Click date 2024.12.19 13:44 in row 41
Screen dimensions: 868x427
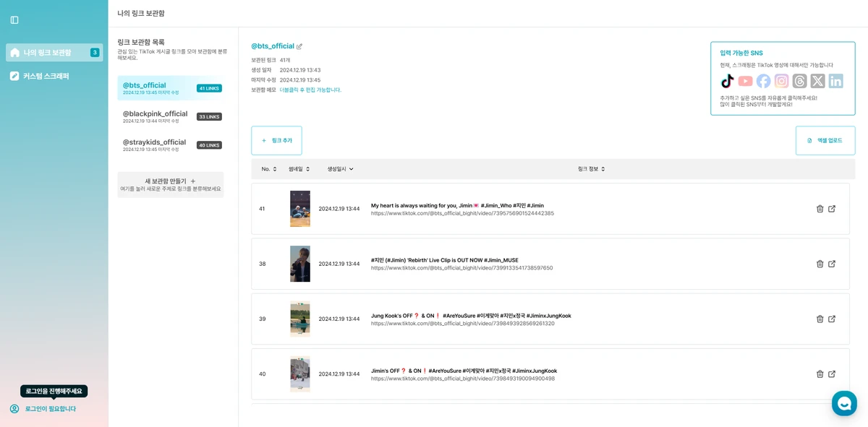click(339, 209)
